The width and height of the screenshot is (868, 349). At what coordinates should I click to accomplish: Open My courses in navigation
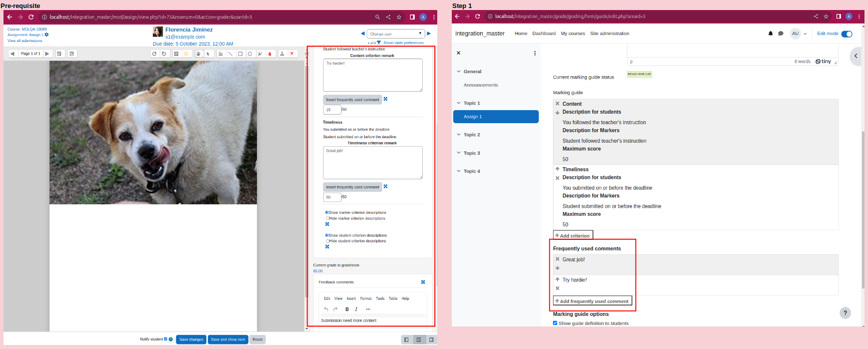[x=573, y=34]
